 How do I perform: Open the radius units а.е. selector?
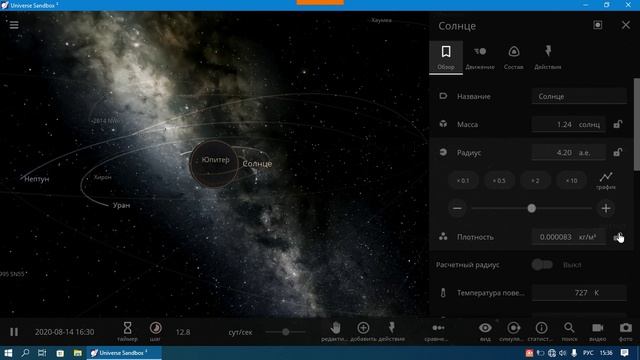click(x=584, y=153)
